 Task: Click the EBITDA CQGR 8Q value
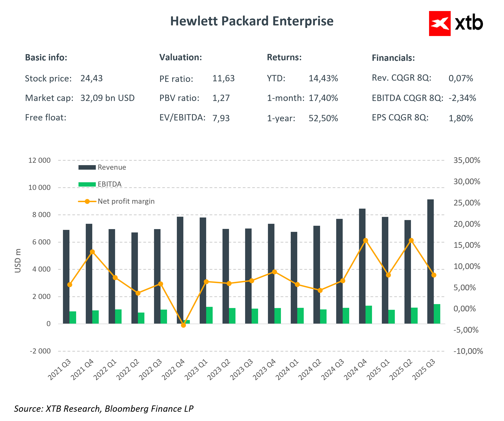click(x=462, y=98)
